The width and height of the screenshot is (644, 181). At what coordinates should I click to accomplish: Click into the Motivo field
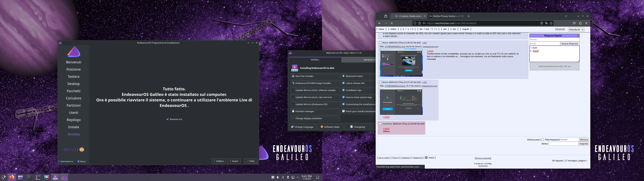(x=563, y=144)
